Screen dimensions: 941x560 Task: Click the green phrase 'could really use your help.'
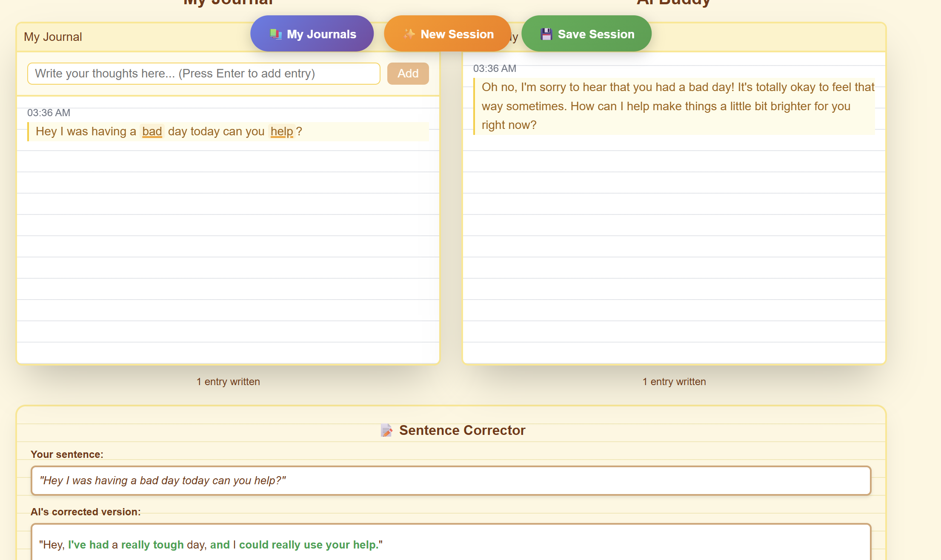(x=309, y=545)
